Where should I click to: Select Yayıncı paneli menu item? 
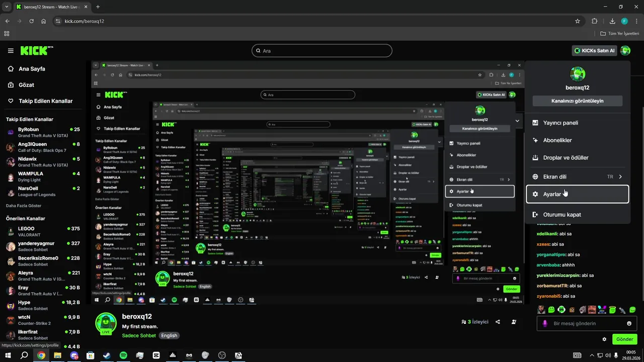pos(578,123)
